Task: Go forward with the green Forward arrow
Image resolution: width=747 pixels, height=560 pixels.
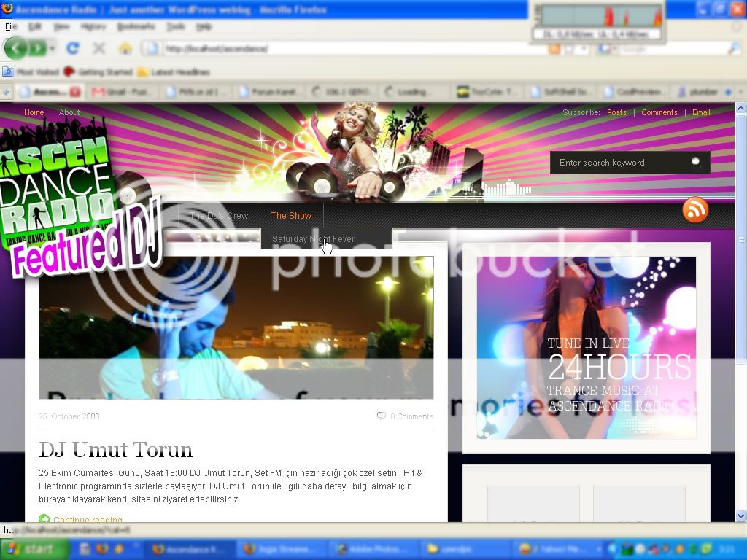Action: tap(37, 48)
